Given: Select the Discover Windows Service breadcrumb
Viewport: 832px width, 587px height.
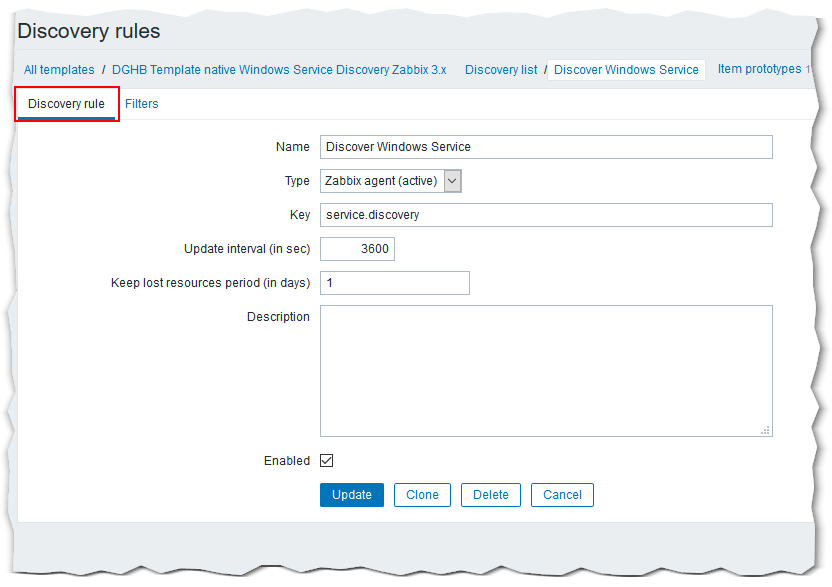Looking at the screenshot, I should [626, 70].
